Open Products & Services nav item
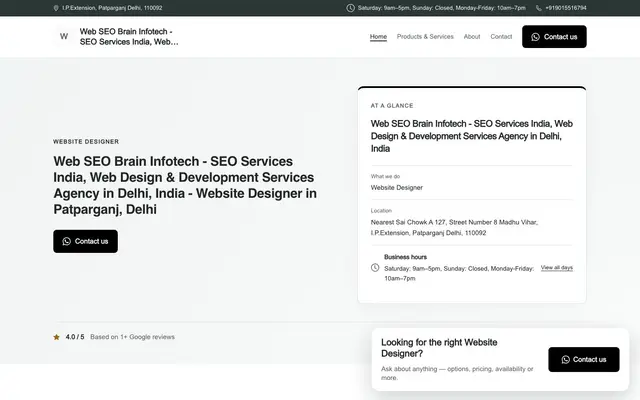Screen dimensions: 640x400 point(425,37)
